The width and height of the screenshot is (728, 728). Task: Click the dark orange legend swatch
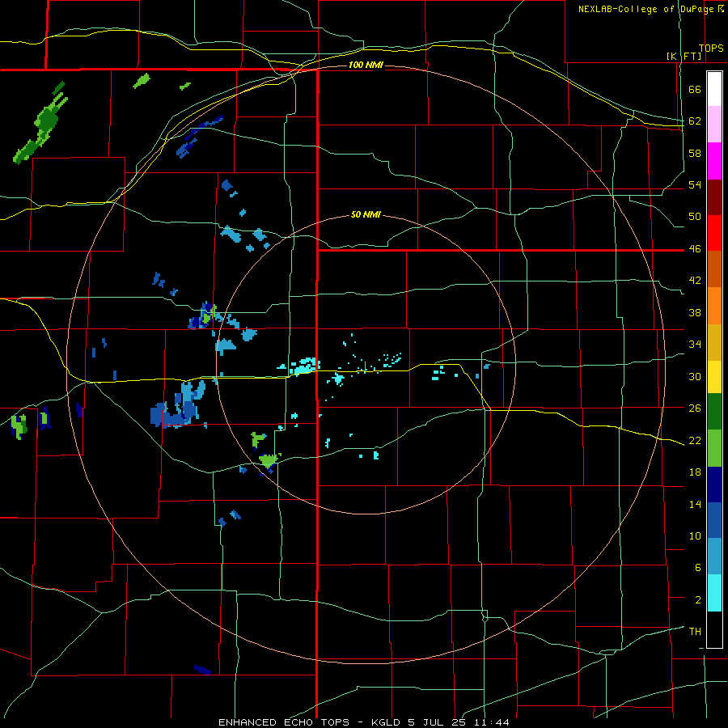714,269
